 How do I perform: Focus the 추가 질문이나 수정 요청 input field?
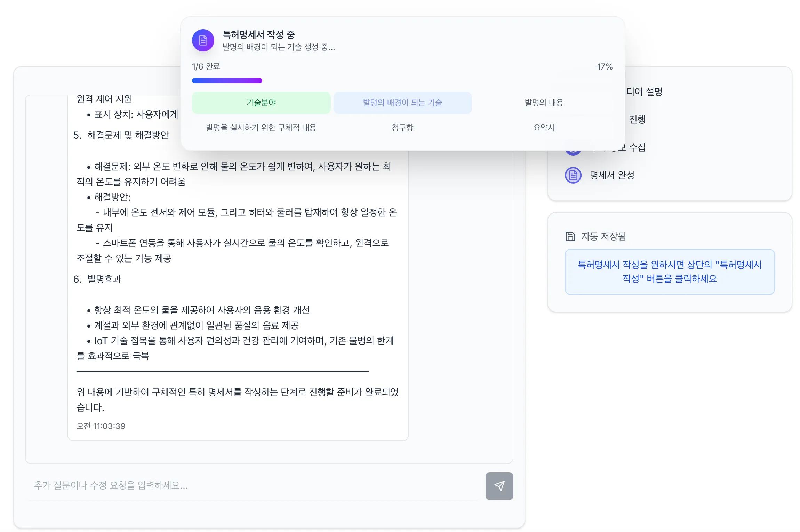[x=254, y=485]
